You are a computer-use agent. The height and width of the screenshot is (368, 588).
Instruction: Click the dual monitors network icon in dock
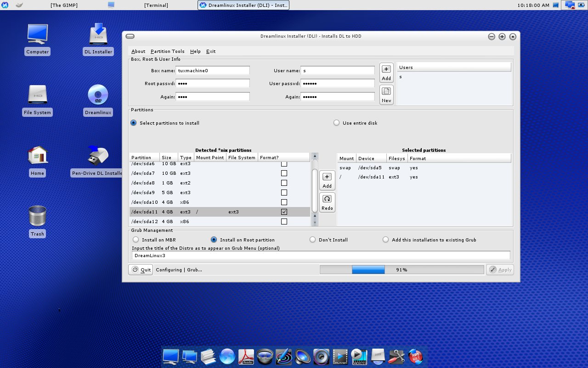click(189, 356)
